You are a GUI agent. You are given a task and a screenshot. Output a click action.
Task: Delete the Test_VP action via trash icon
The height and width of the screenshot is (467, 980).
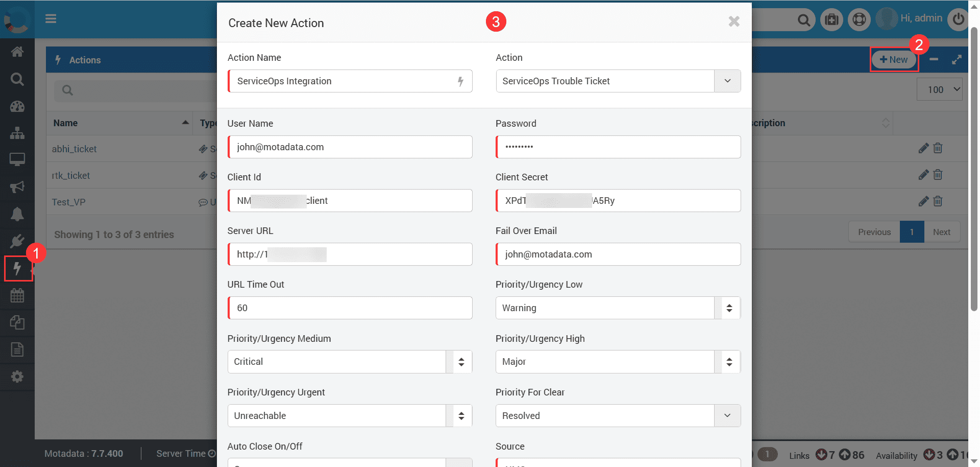pyautogui.click(x=938, y=201)
